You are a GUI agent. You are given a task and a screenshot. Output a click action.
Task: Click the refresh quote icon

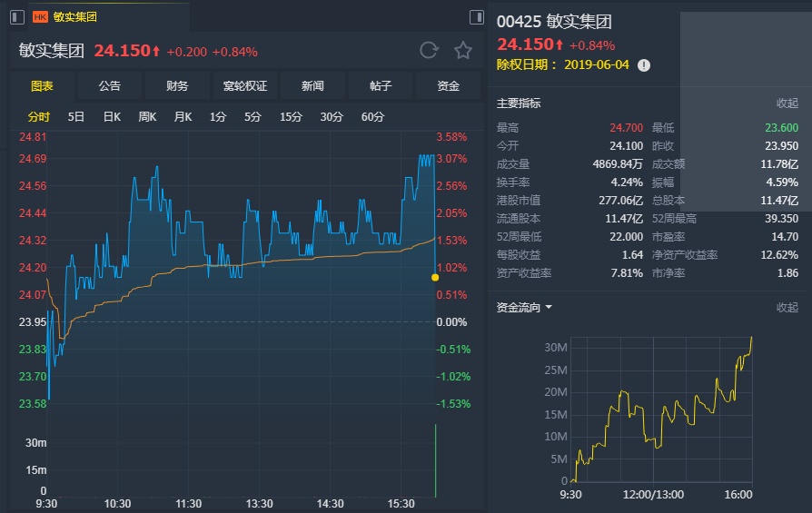429,51
